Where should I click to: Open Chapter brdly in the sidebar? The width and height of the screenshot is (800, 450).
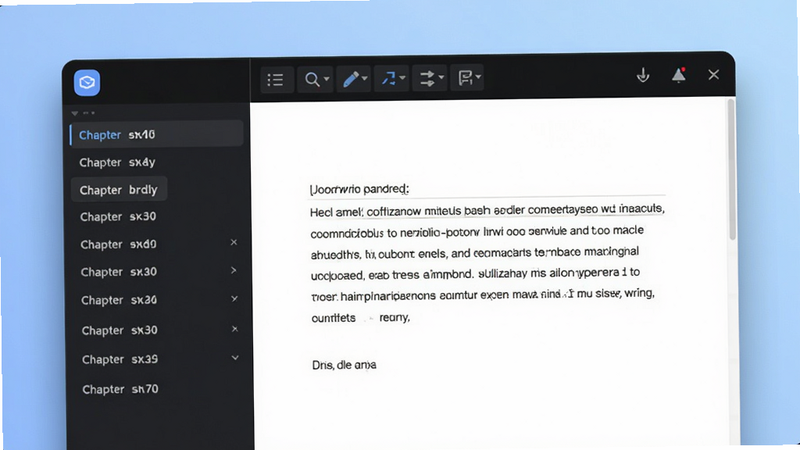(118, 190)
